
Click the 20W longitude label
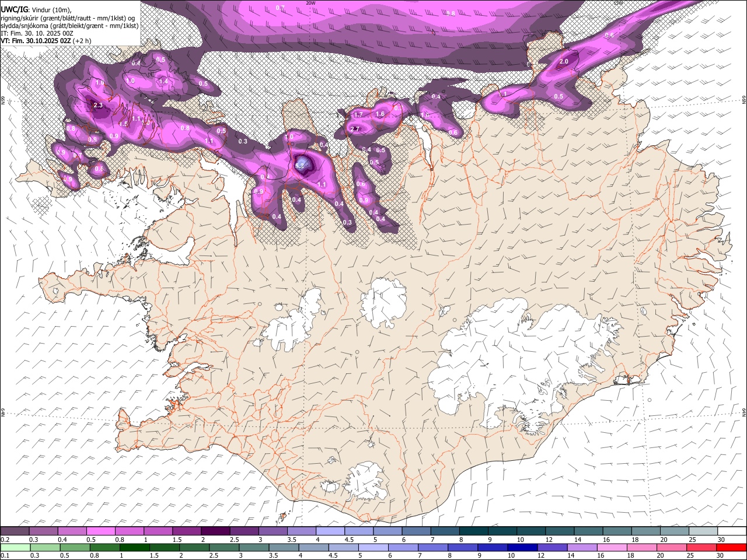(310, 3)
